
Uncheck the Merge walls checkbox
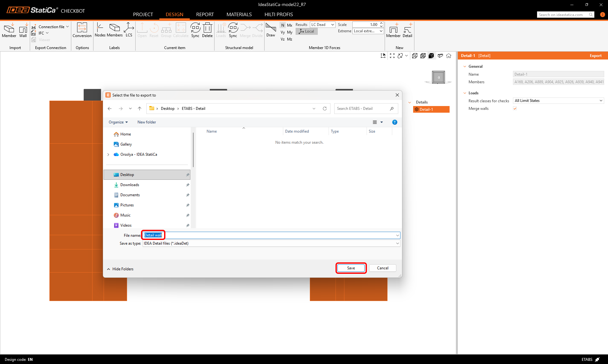click(x=515, y=109)
